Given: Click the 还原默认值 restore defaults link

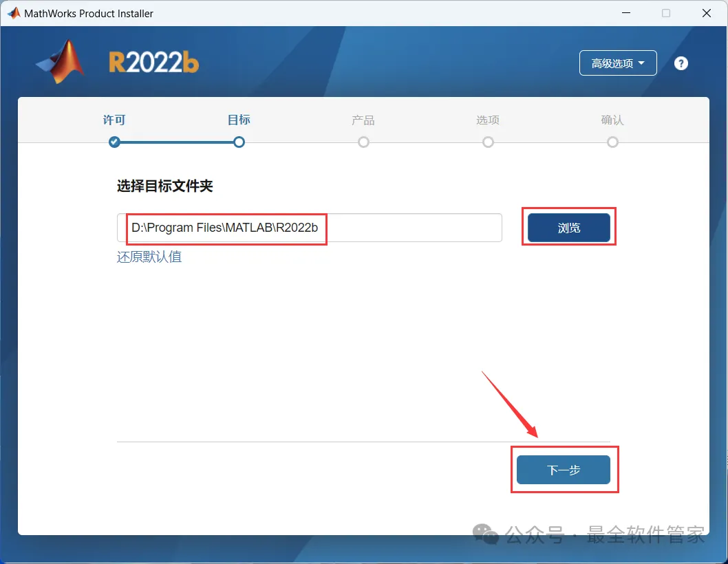Looking at the screenshot, I should pos(149,257).
